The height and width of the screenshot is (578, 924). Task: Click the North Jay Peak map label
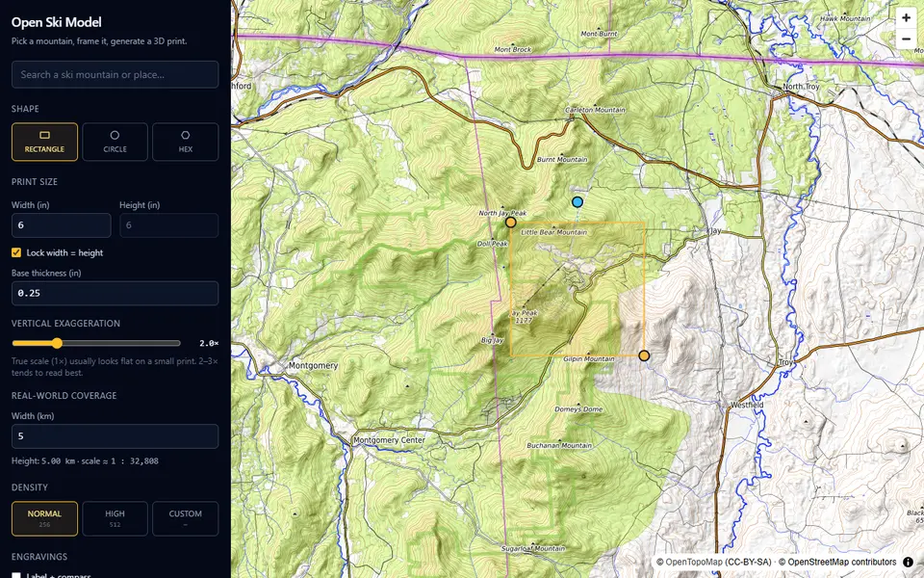[502, 213]
